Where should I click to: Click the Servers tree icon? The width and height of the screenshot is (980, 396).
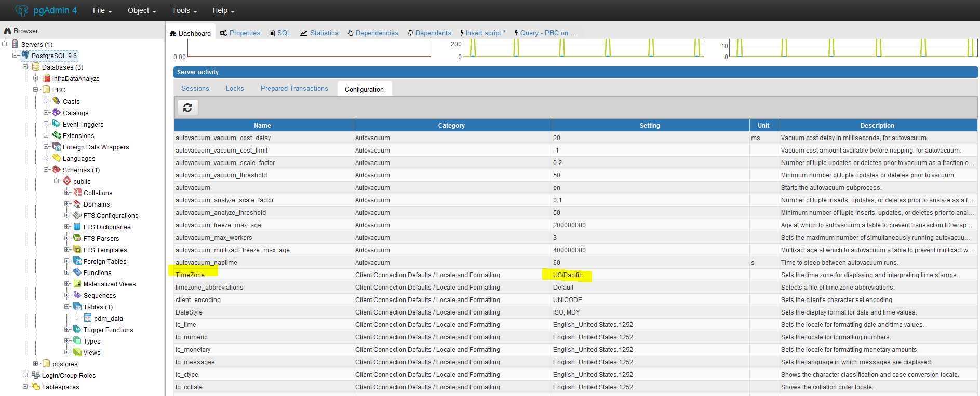point(15,44)
